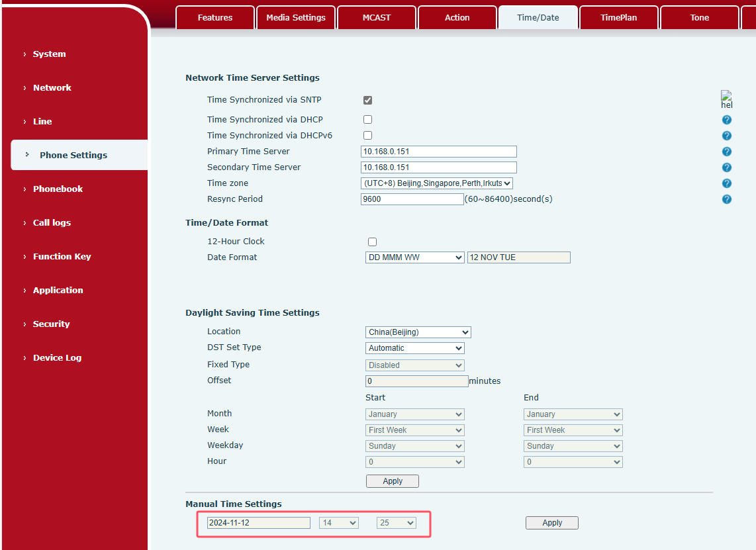Open the Date Format dropdown
756x550 pixels.
pyautogui.click(x=414, y=257)
